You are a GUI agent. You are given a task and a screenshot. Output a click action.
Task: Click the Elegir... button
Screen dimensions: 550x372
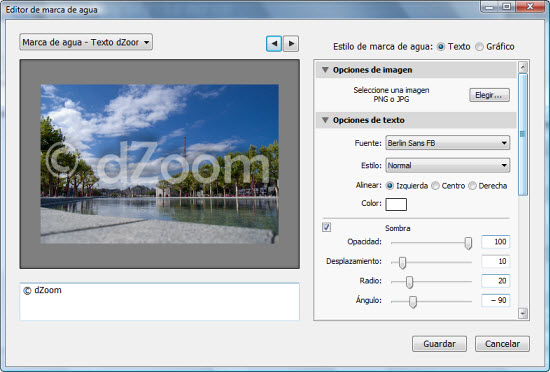point(489,95)
